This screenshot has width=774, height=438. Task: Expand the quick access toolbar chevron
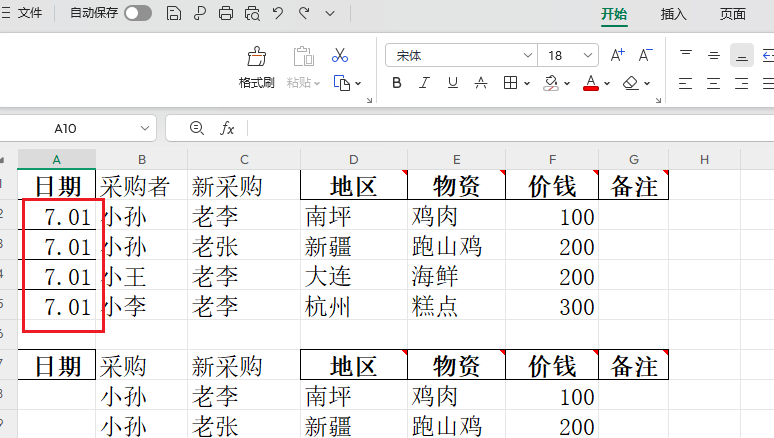330,14
